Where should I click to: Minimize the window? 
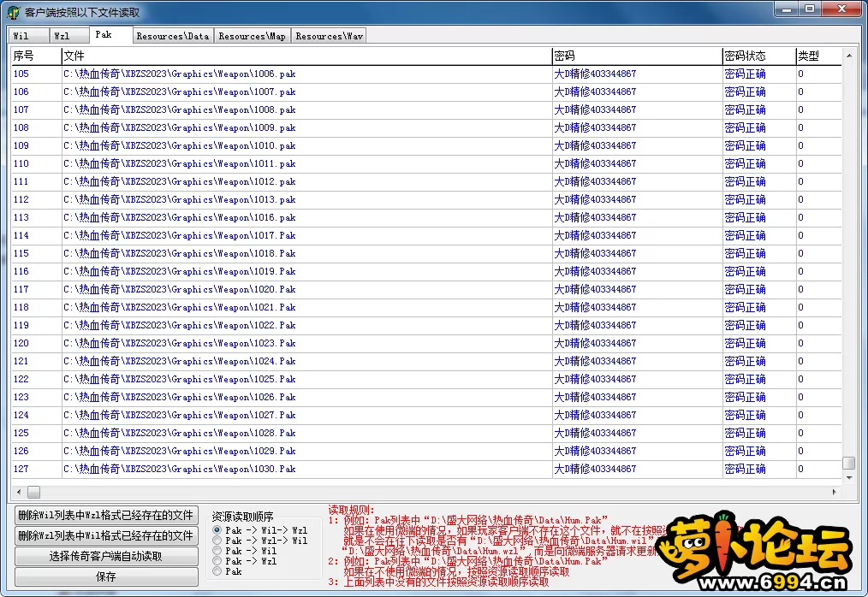point(787,9)
